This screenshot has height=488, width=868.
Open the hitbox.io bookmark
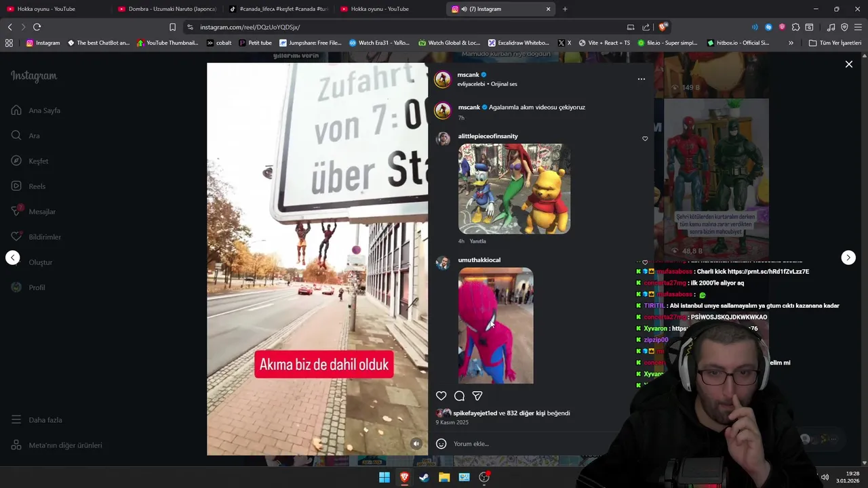(x=738, y=43)
